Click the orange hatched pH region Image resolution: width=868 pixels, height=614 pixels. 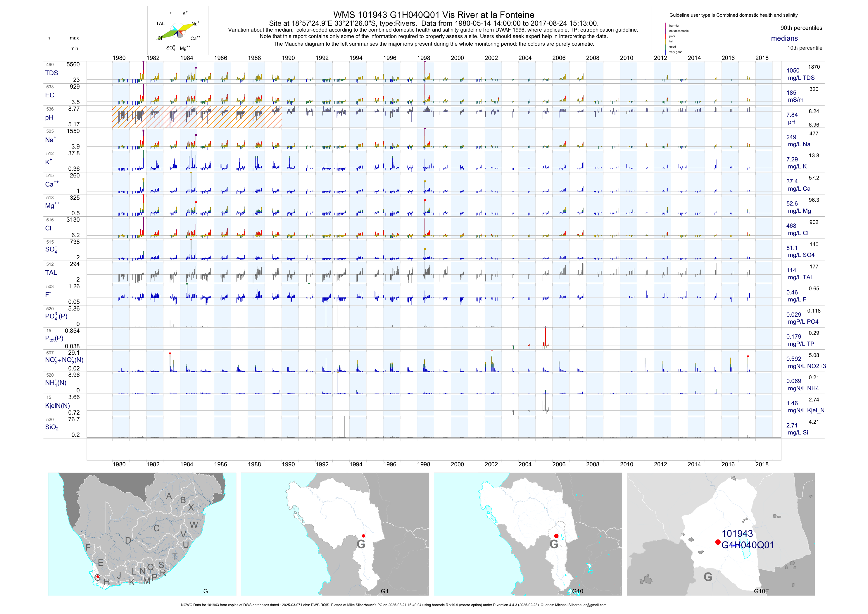(x=196, y=117)
